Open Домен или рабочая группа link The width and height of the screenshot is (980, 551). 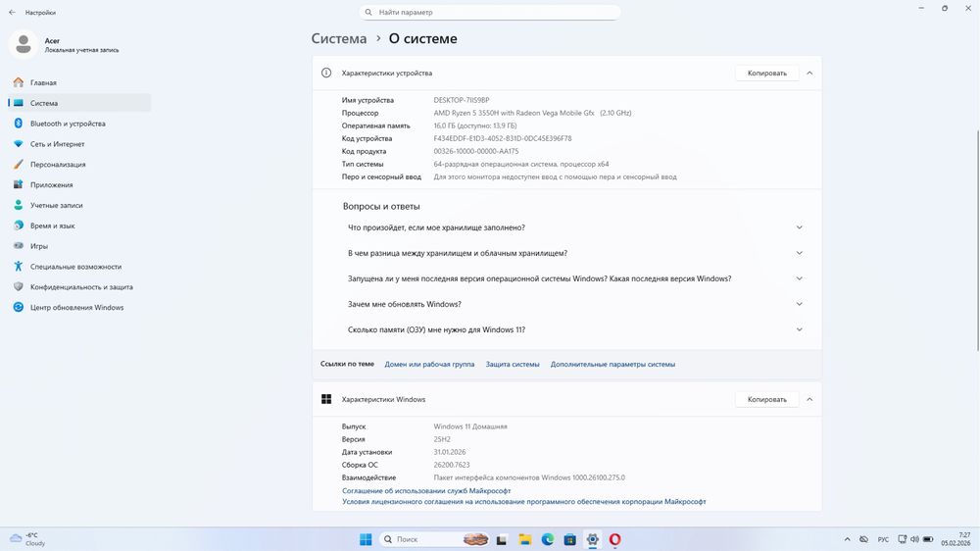click(x=429, y=364)
